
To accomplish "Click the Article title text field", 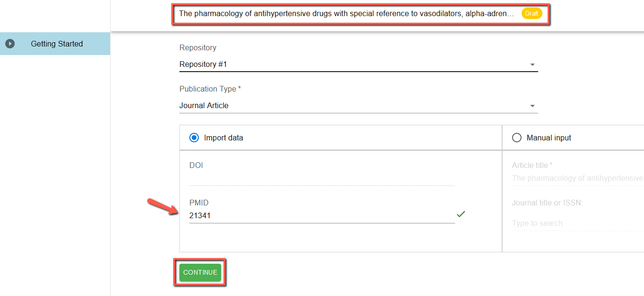I will click(x=577, y=178).
